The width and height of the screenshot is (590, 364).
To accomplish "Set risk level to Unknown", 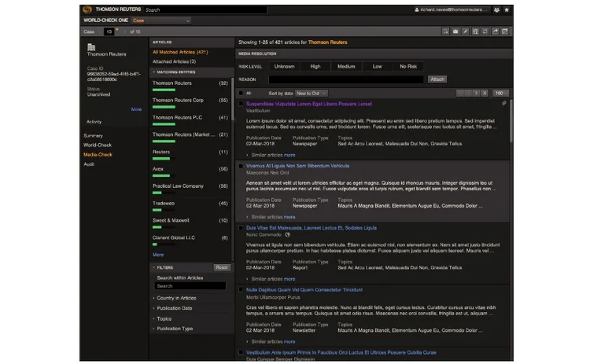I will (284, 66).
